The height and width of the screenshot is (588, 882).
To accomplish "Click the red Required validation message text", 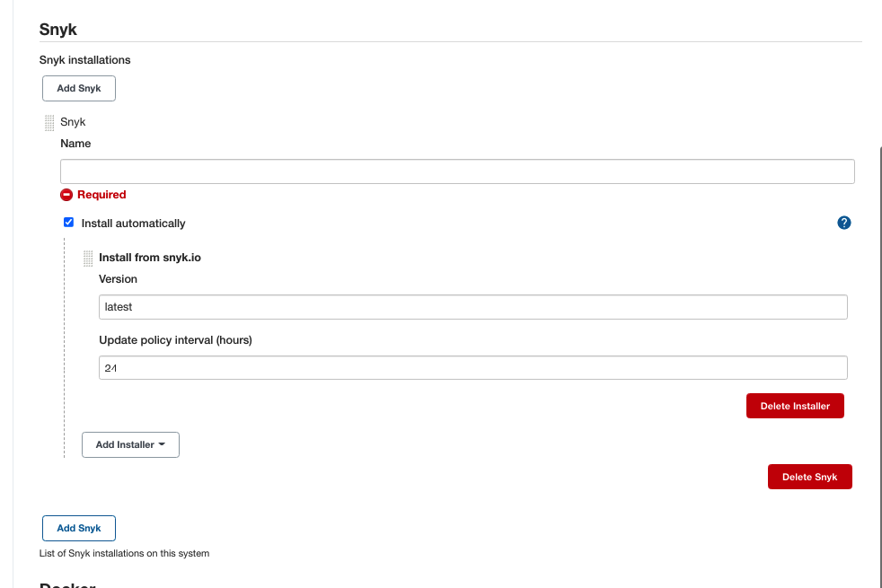I will [101, 195].
